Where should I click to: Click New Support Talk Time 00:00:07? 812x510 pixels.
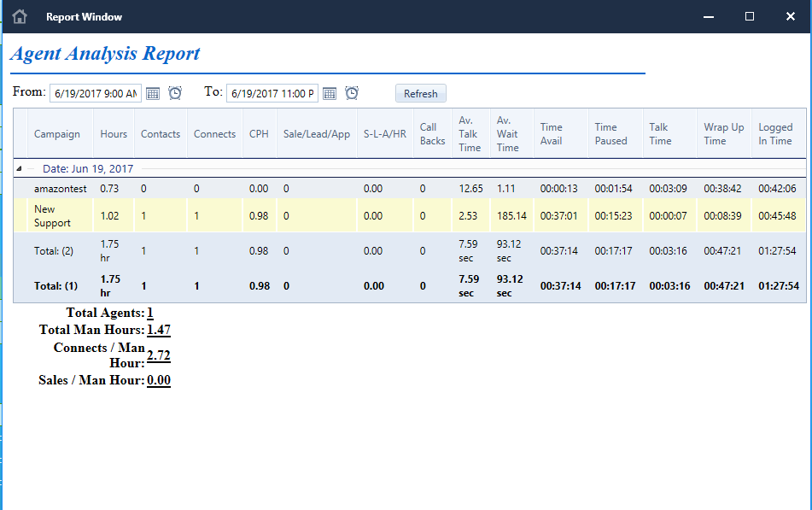[x=668, y=215]
